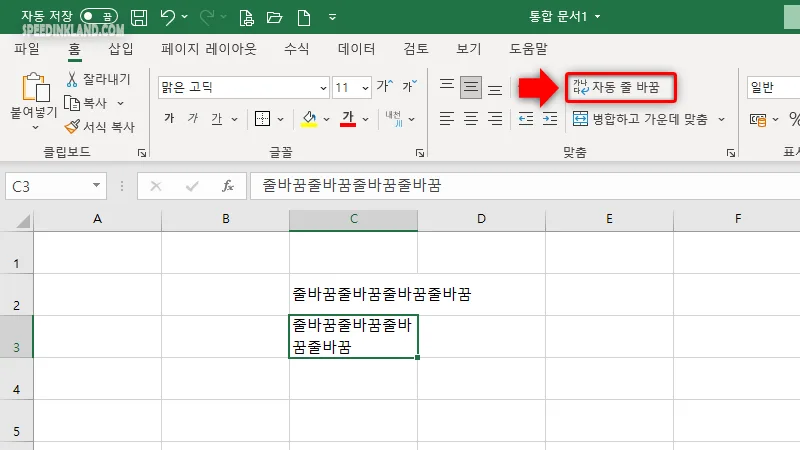Image resolution: width=800 pixels, height=450 pixels.
Task: Click the Undo arrow icon
Action: click(167, 17)
